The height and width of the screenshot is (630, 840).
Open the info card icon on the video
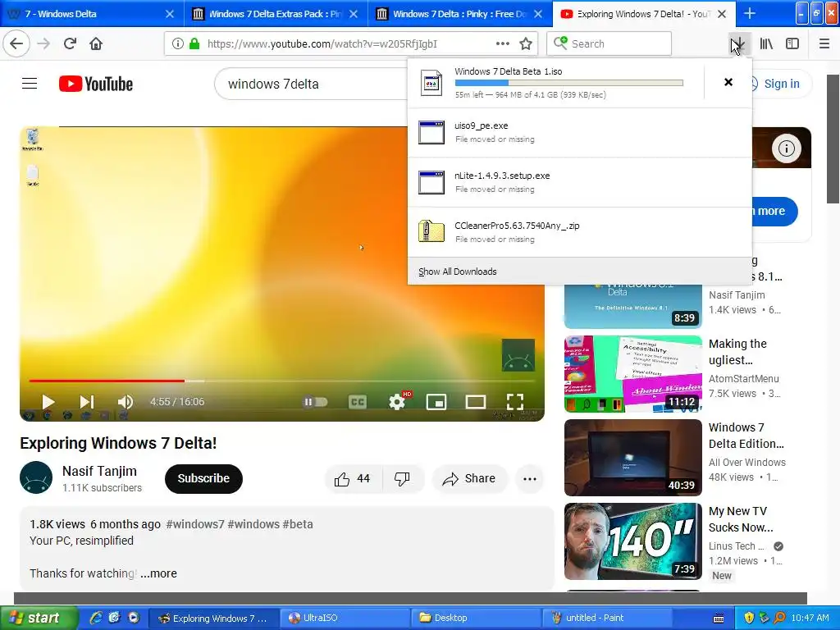click(787, 148)
